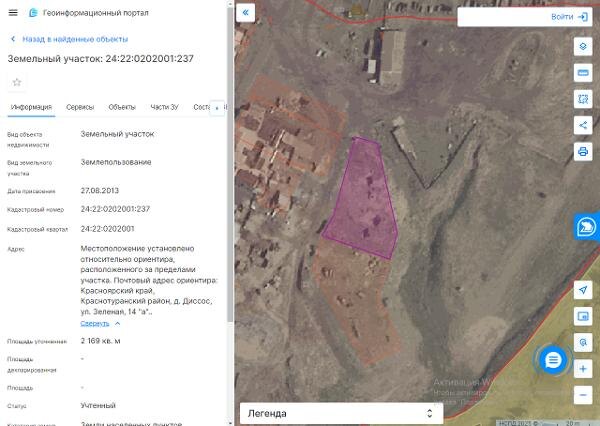Click the cadastral quarter value 24:22:0202001
Image resolution: width=600 pixels, height=426 pixels.
coord(108,229)
